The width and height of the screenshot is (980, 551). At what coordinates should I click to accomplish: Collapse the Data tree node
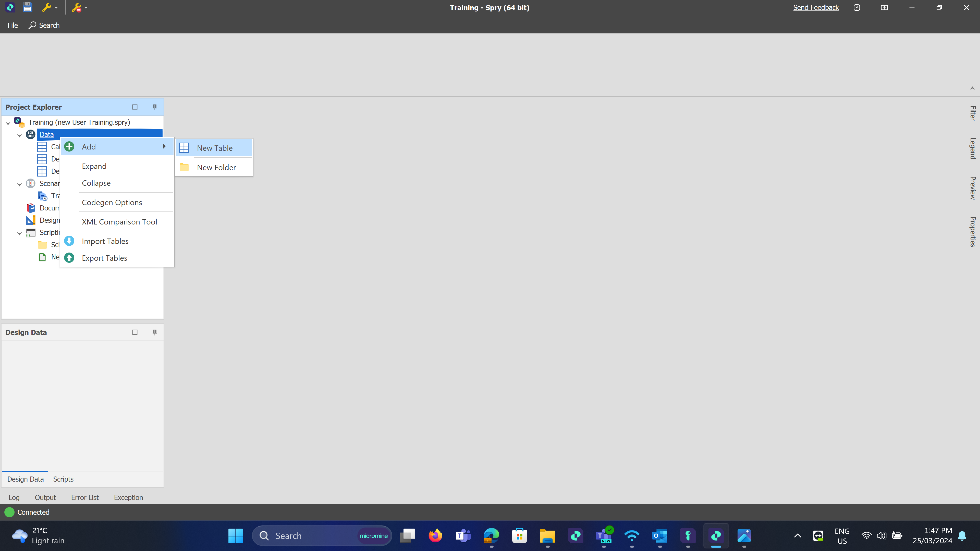[19, 135]
